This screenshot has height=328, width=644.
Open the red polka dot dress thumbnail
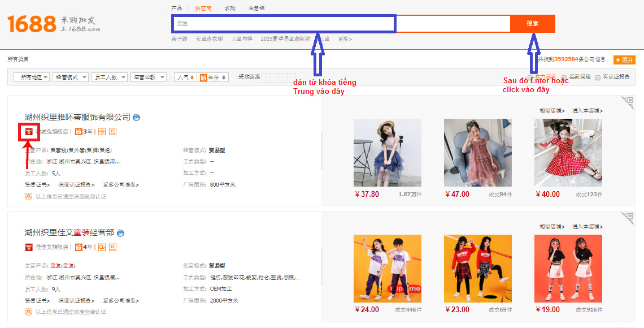tap(568, 153)
